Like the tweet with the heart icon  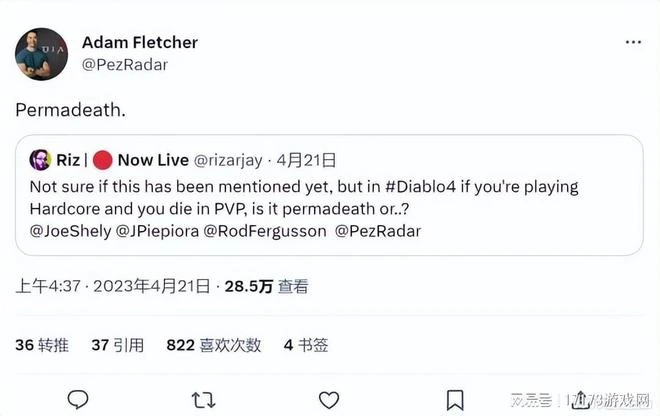(x=328, y=399)
